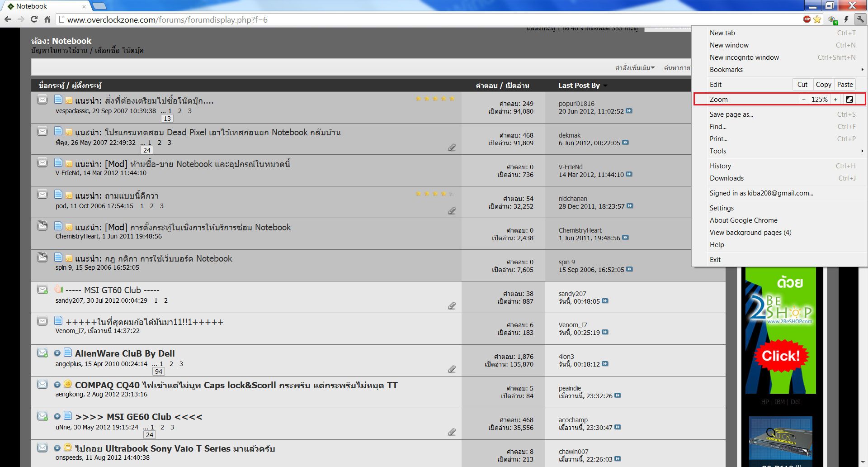The height and width of the screenshot is (467, 868).
Task: Click the Copy button in Edit row
Action: [x=823, y=85]
